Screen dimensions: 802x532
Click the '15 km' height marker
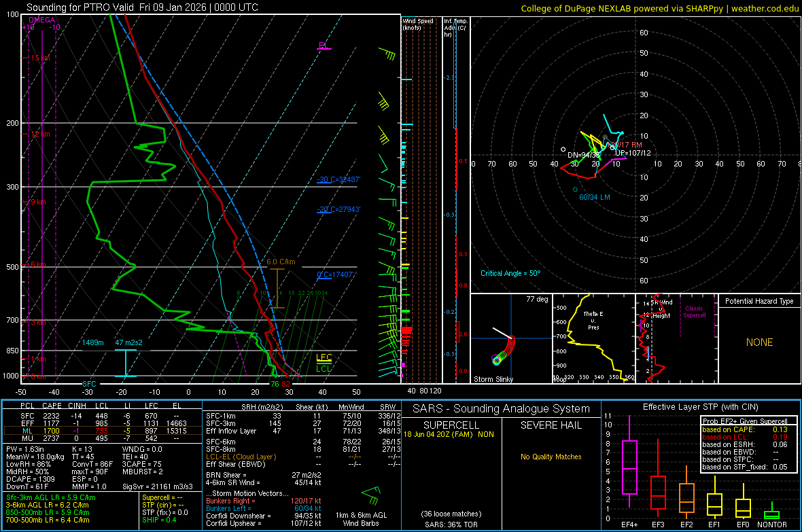40,58
